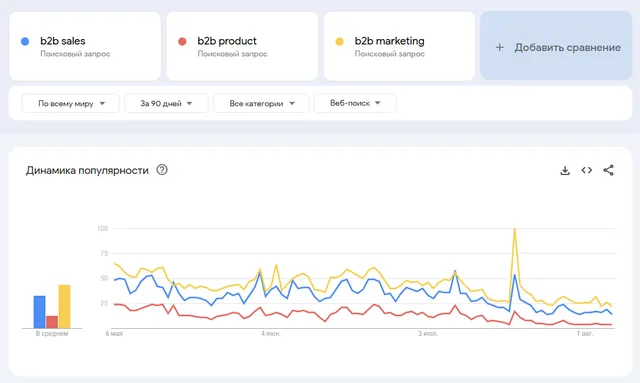Select the red b2b product dot

click(182, 41)
